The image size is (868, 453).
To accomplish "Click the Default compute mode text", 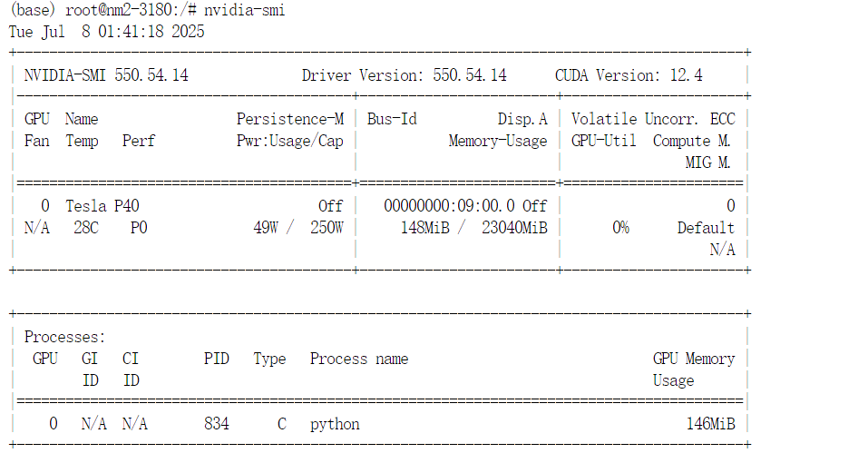I will pyautogui.click(x=706, y=228).
